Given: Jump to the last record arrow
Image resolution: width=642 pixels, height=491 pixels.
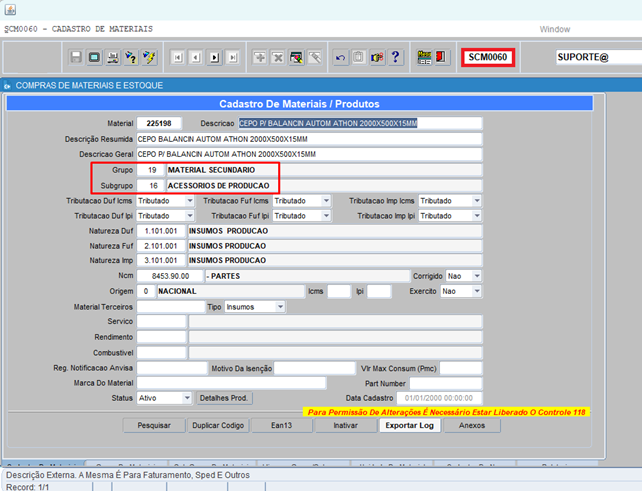Looking at the screenshot, I should pyautogui.click(x=233, y=57).
